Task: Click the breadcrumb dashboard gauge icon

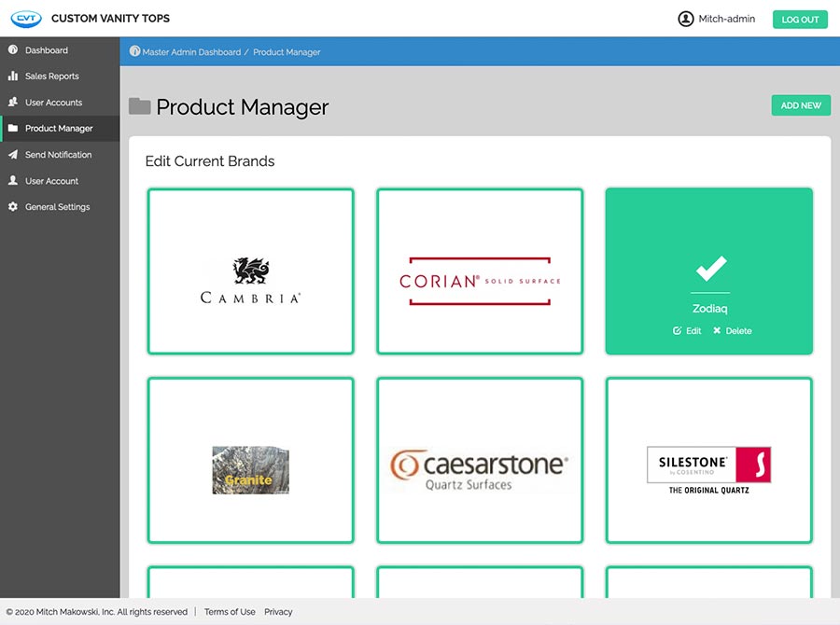Action: (134, 51)
